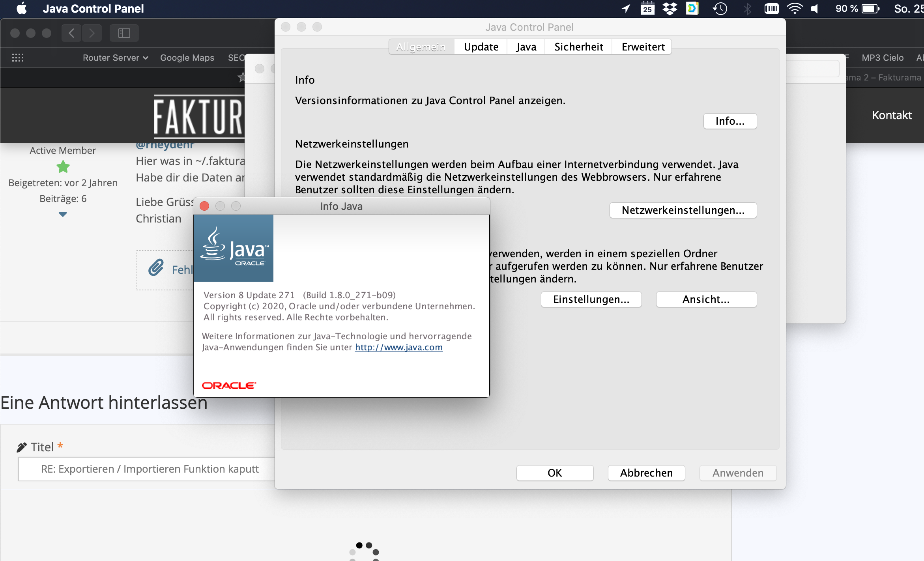Image resolution: width=924 pixels, height=561 pixels.
Task: Click the Bluetooth menu bar icon
Action: 747,8
